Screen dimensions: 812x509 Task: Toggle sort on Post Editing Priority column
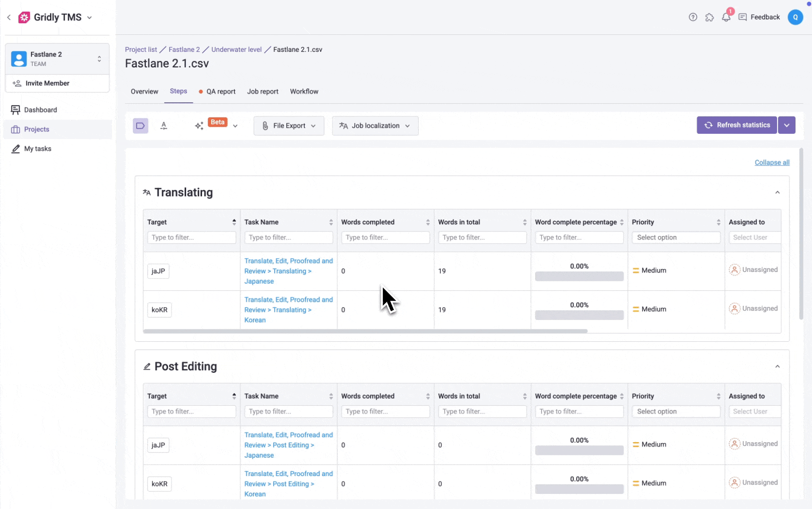718,396
